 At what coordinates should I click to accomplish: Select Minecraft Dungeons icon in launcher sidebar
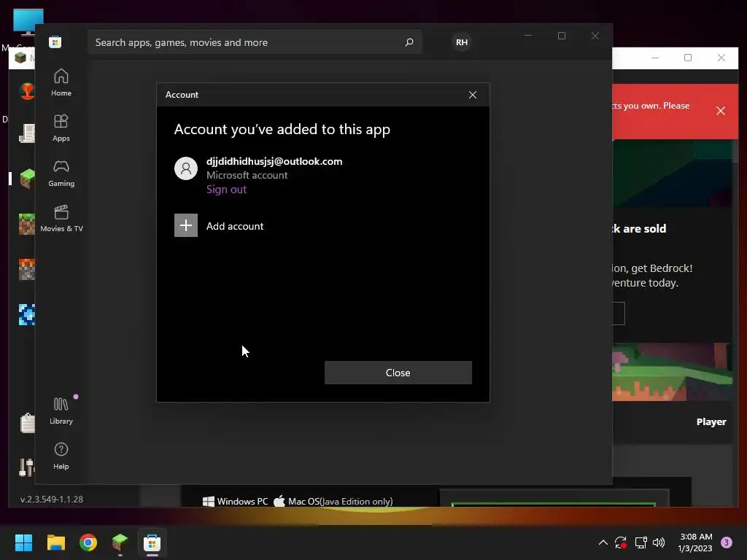point(27,270)
